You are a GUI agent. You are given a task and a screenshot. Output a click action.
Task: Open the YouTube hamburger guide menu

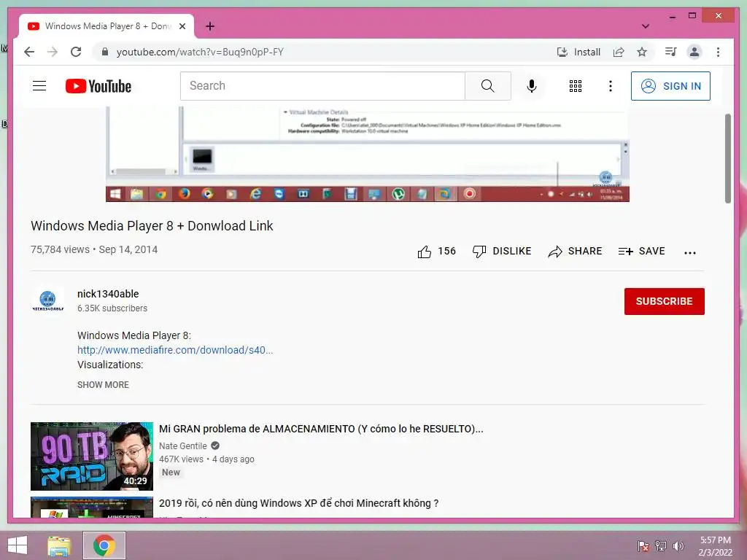39,86
